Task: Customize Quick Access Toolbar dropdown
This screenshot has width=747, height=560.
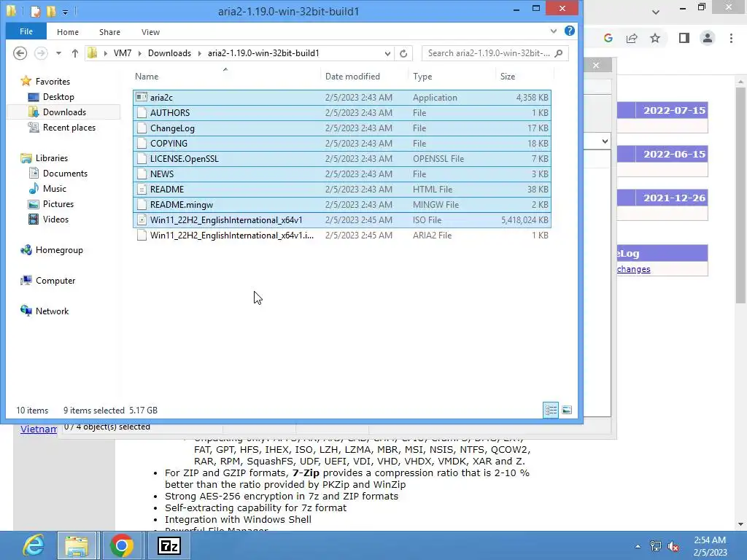Action: [x=65, y=12]
